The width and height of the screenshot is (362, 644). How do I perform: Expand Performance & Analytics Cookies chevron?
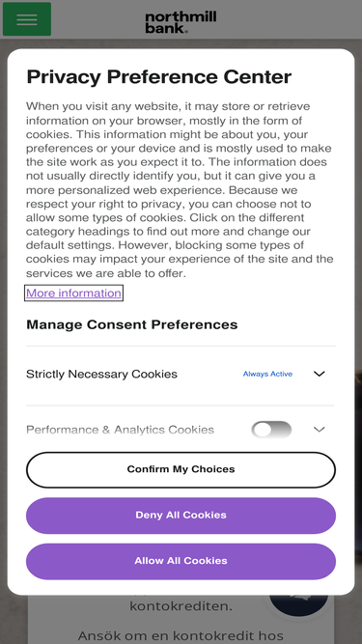pyautogui.click(x=320, y=430)
